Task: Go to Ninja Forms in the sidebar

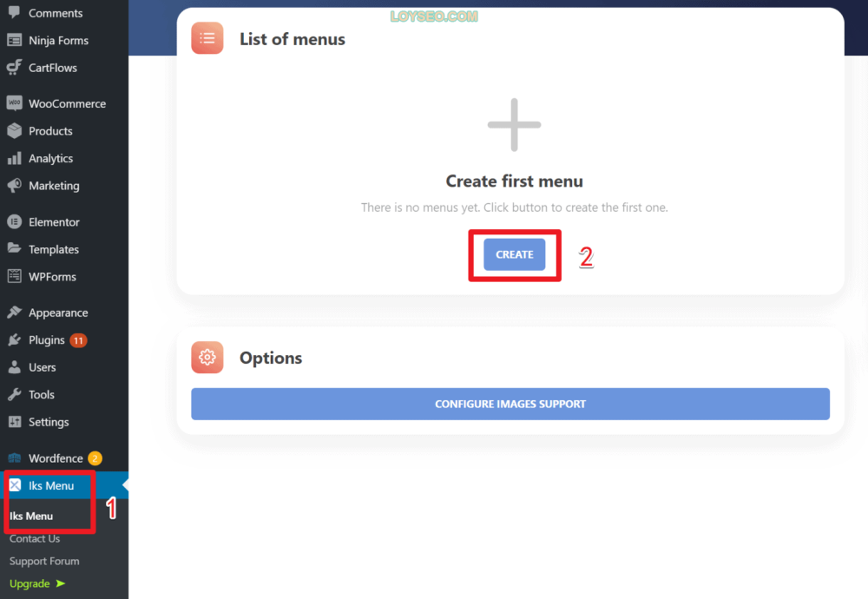Action: [58, 40]
